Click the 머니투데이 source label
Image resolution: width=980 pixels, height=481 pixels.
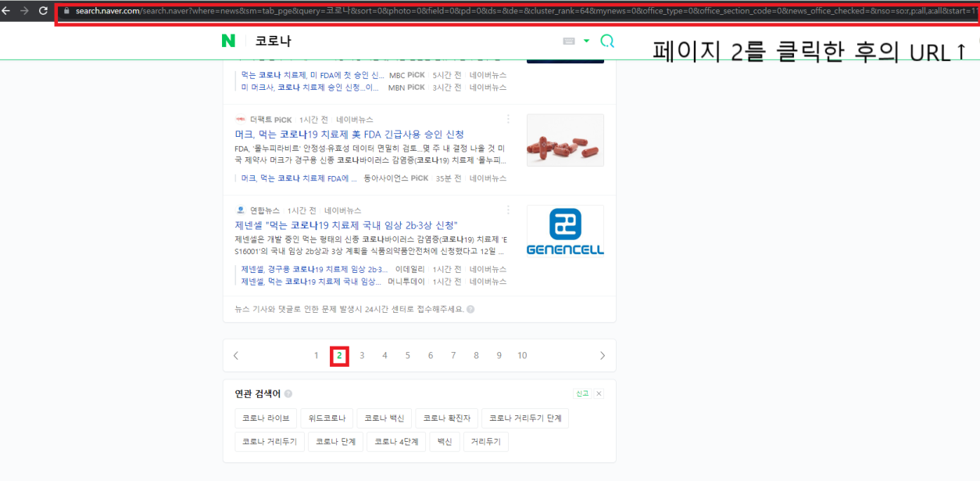tap(406, 282)
